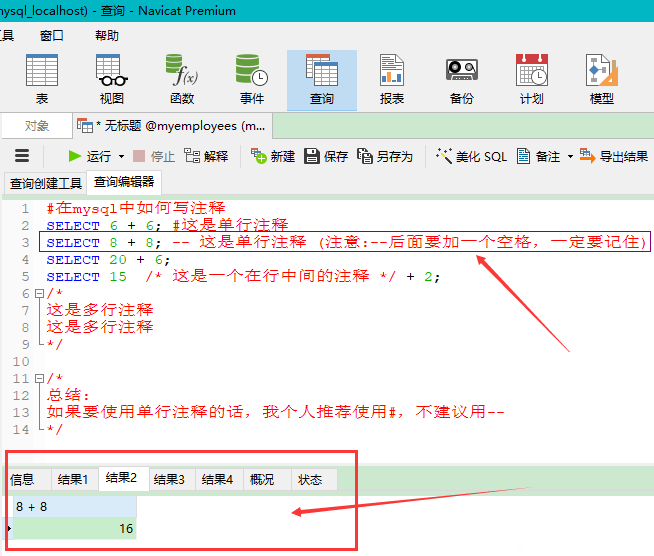
Task: Open the 视图 (View) toolbar icon
Action: coord(111,80)
